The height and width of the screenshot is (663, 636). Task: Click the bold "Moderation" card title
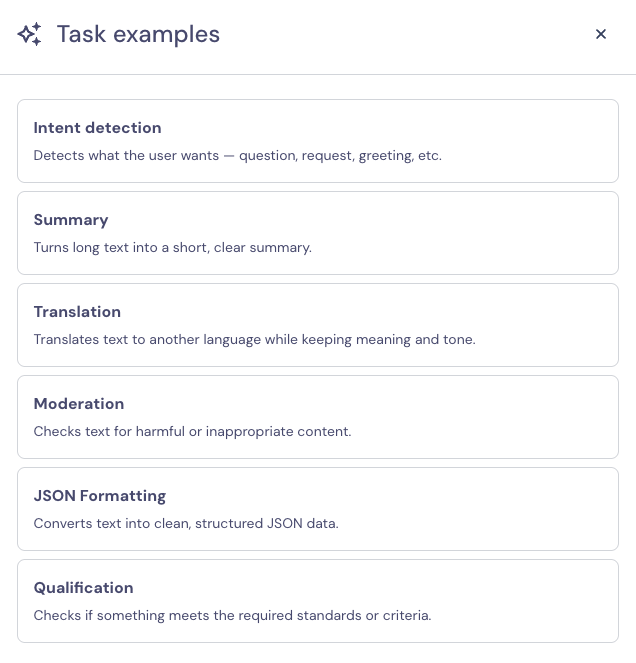tap(79, 404)
